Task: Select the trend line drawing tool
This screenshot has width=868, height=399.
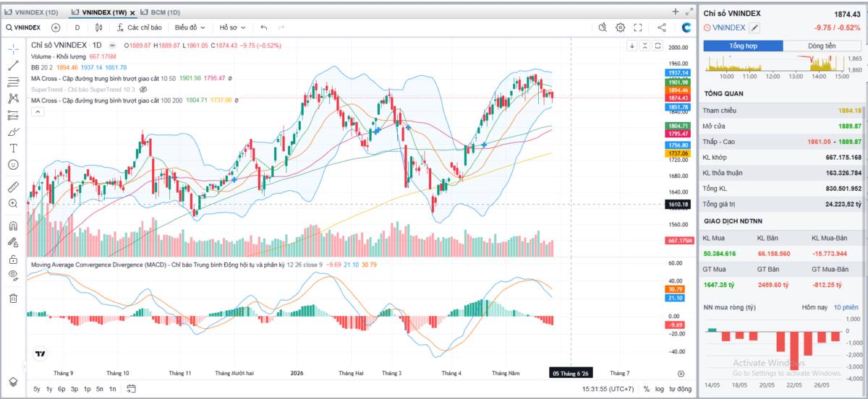Action: (x=13, y=65)
